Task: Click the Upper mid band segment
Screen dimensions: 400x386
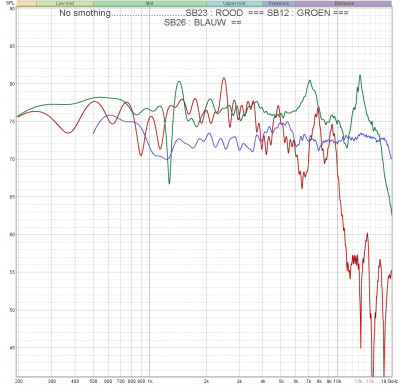Action: (234, 4)
